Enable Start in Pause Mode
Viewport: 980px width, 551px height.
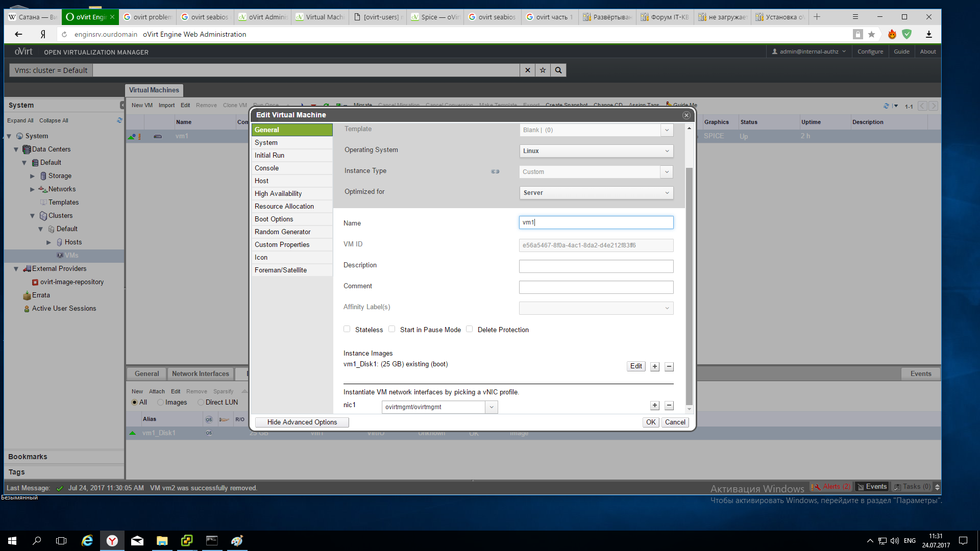[392, 329]
